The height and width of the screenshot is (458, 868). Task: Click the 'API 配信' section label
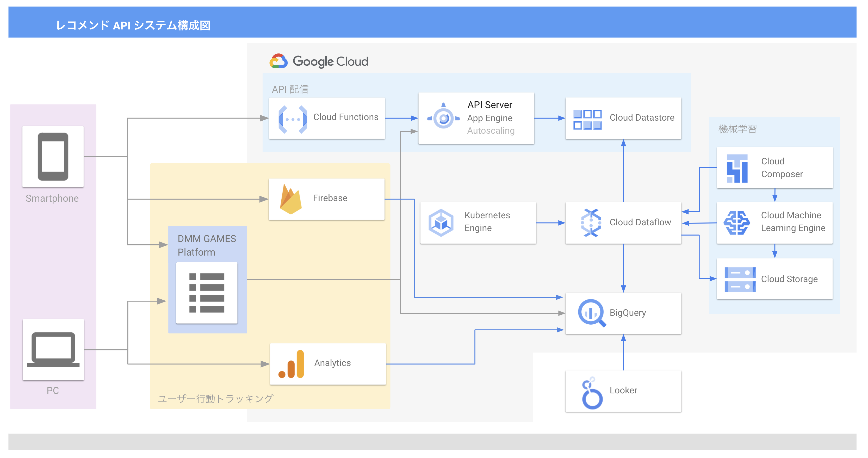click(290, 89)
